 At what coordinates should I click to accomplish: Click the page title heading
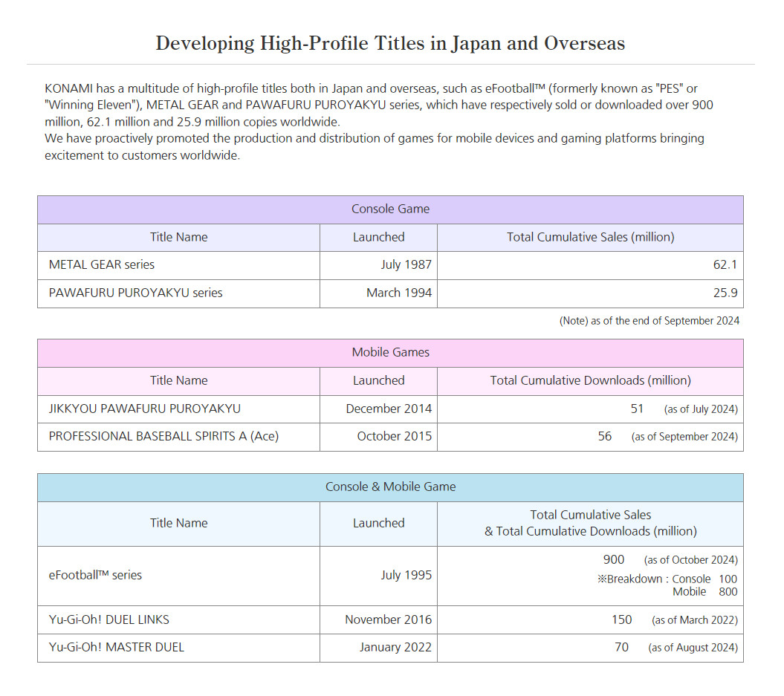pos(390,43)
